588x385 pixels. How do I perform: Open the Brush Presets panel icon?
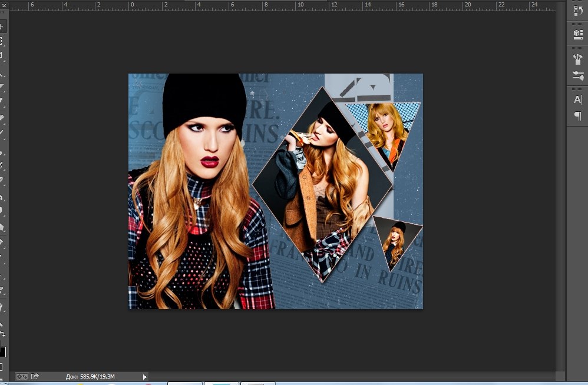tap(577, 59)
